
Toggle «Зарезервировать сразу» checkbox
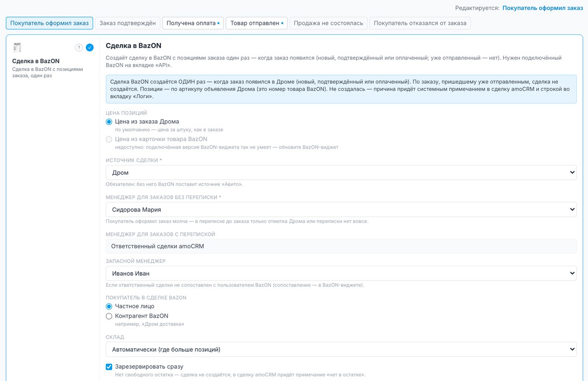tap(109, 367)
